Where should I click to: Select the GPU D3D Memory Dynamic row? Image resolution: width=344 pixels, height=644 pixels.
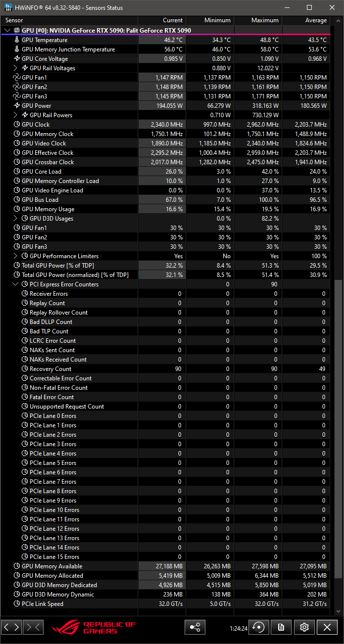[165, 595]
